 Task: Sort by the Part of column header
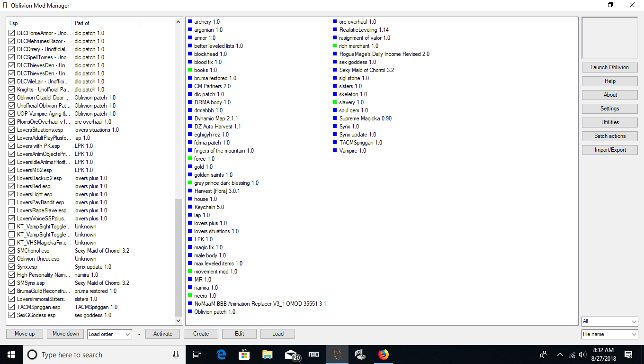(107, 23)
